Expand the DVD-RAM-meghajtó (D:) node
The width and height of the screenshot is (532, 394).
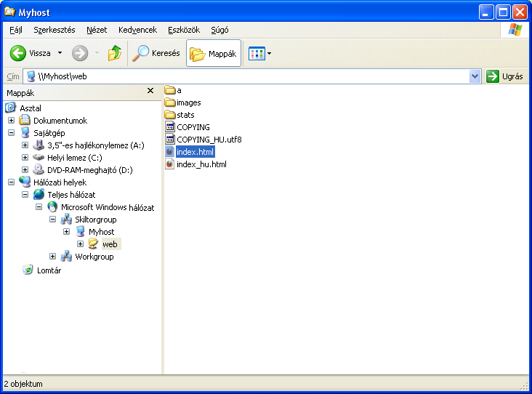click(25, 169)
